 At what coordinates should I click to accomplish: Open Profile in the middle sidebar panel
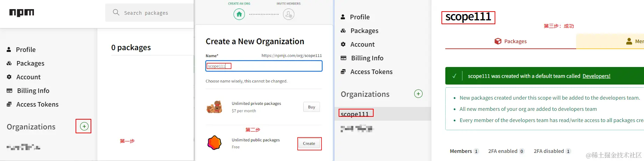(360, 17)
